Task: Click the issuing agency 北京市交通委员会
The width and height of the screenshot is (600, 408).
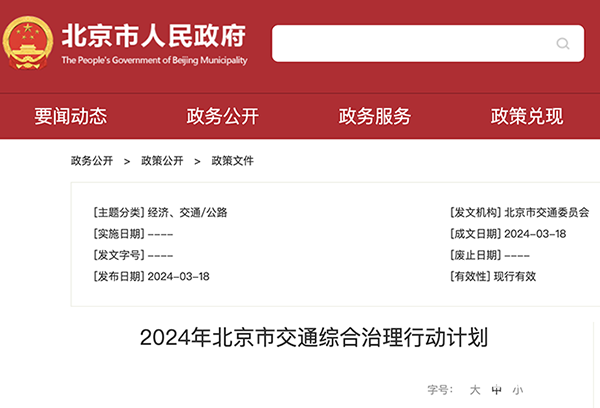Action: point(547,212)
